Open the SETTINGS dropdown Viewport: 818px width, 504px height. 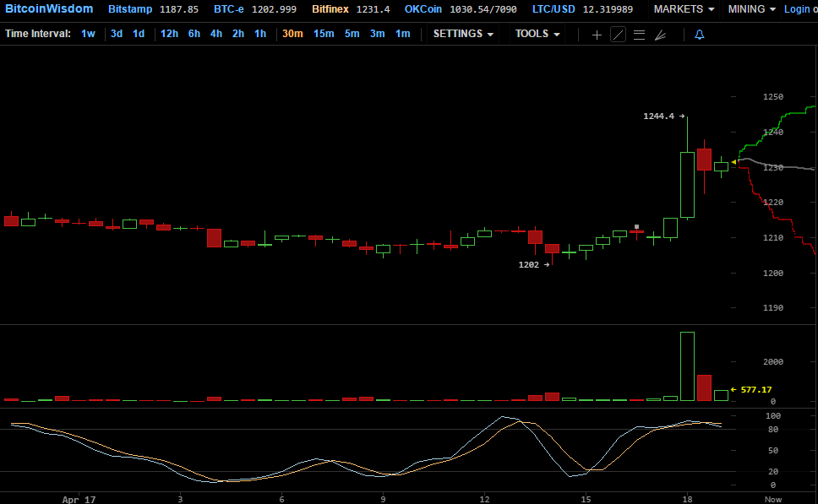click(463, 34)
